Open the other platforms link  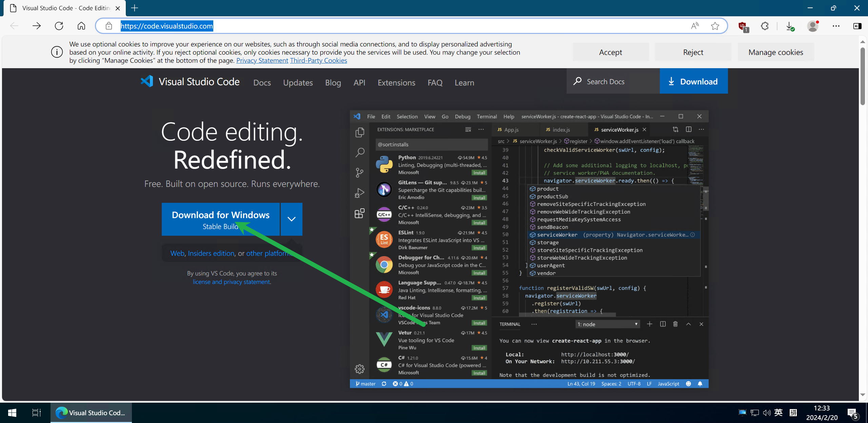click(269, 253)
